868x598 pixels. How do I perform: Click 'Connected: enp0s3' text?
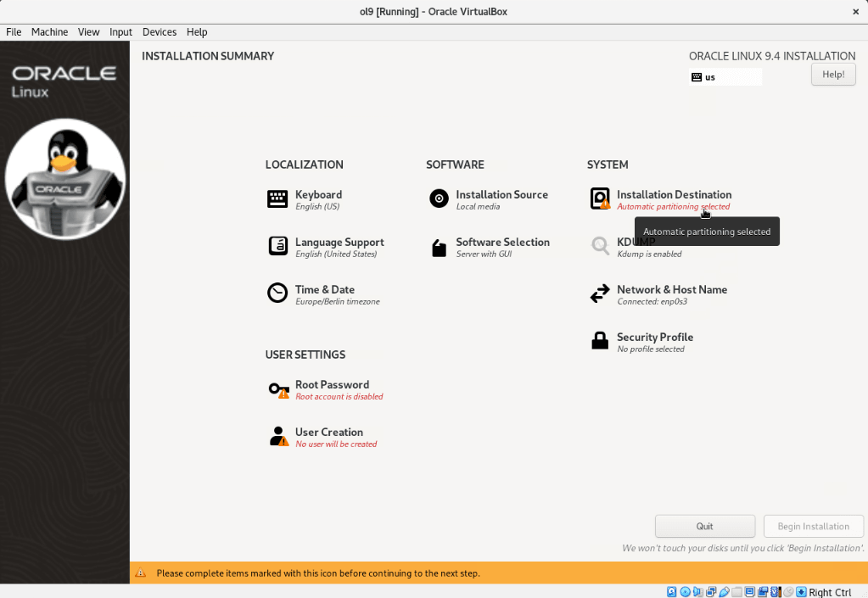coord(652,301)
